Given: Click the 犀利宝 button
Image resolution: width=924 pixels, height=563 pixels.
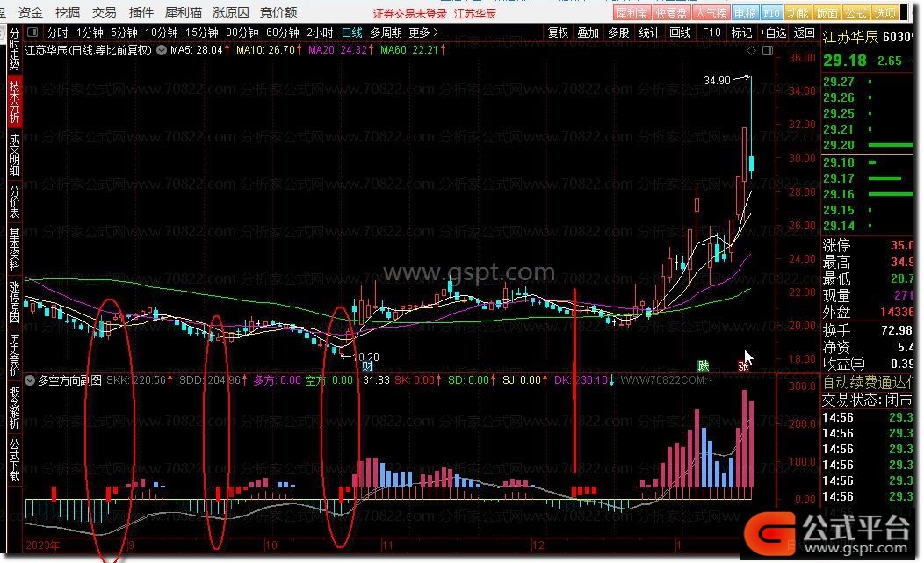Looking at the screenshot, I should [632, 12].
